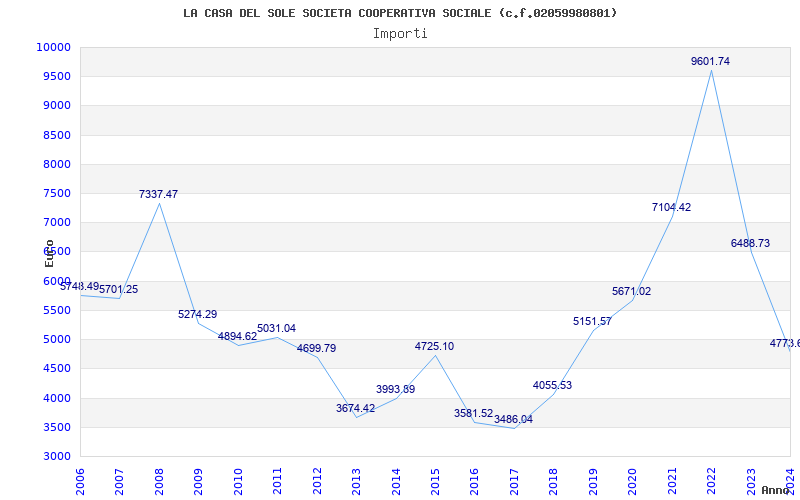Click the 2011 x-axis year label
Image resolution: width=800 pixels, height=500 pixels.
tap(278, 482)
